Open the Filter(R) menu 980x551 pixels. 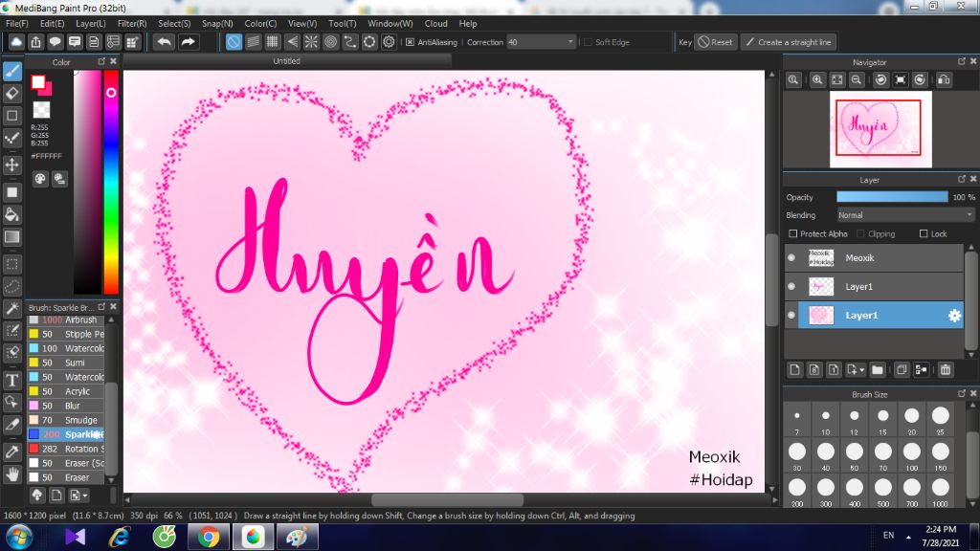(x=132, y=24)
